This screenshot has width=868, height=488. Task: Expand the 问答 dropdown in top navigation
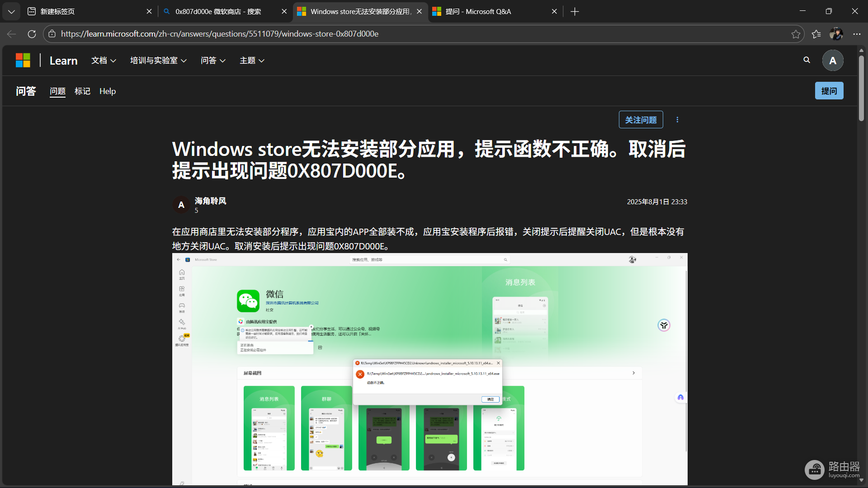213,61
